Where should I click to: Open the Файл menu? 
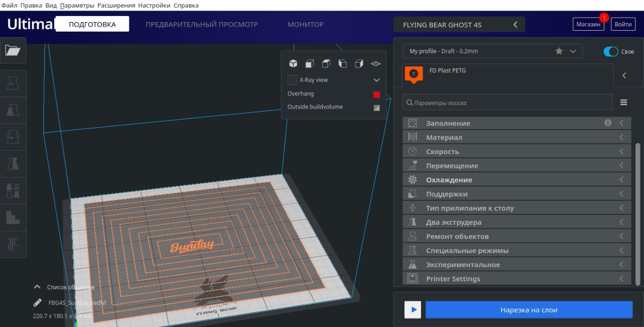tap(10, 5)
